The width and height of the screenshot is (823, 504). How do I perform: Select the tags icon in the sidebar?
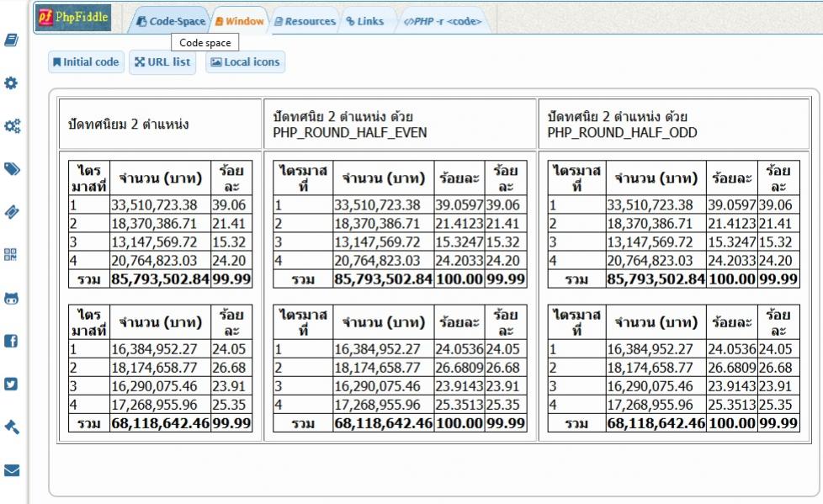tap(12, 169)
